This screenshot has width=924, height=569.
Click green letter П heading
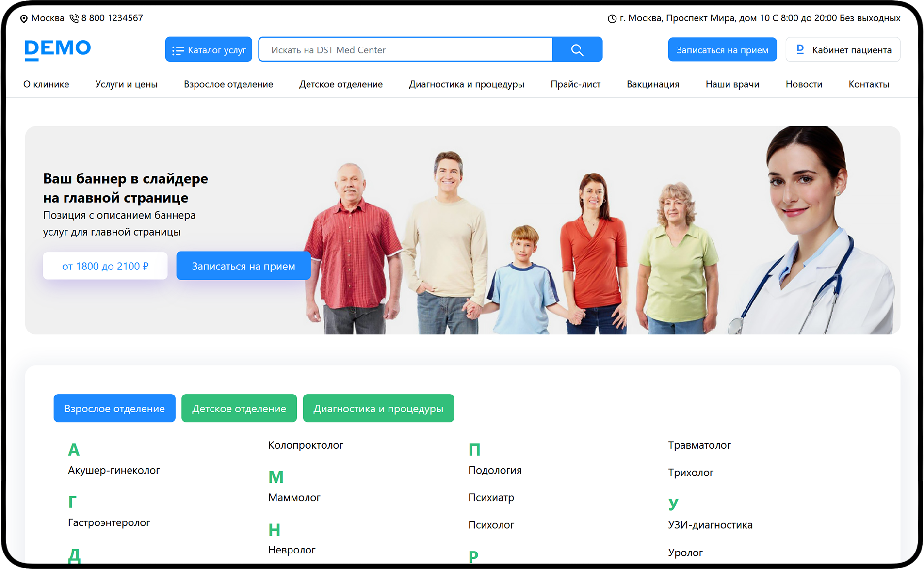pos(474,449)
